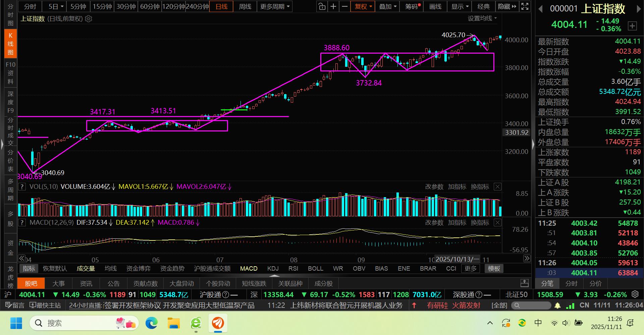This screenshot has height=335, width=644.
Task: Zoom in chart with plus icon
Action: (x=333, y=6)
